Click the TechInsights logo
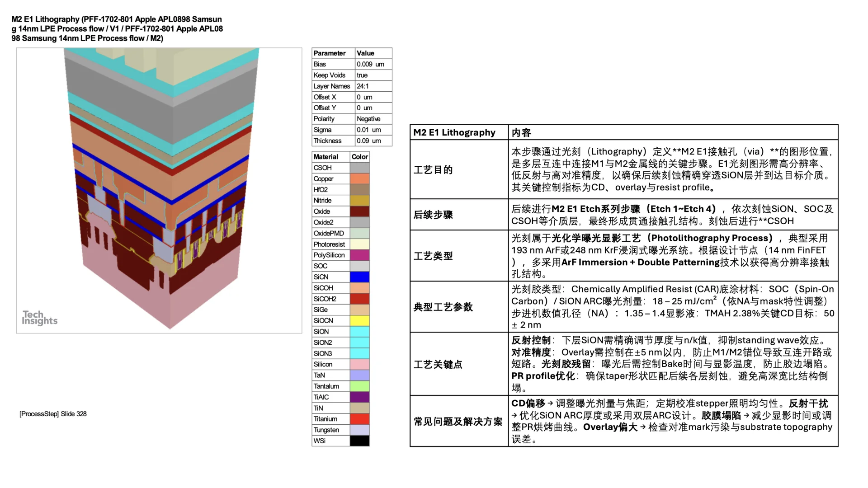Image resolution: width=868 pixels, height=488 pixels. pyautogui.click(x=40, y=316)
